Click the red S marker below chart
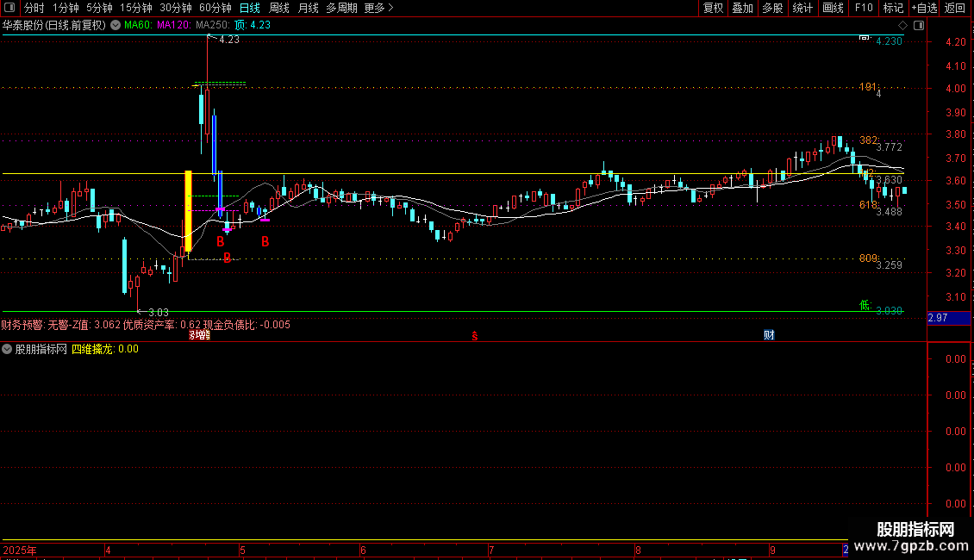Screen dimensions: 974x560 click(x=475, y=336)
